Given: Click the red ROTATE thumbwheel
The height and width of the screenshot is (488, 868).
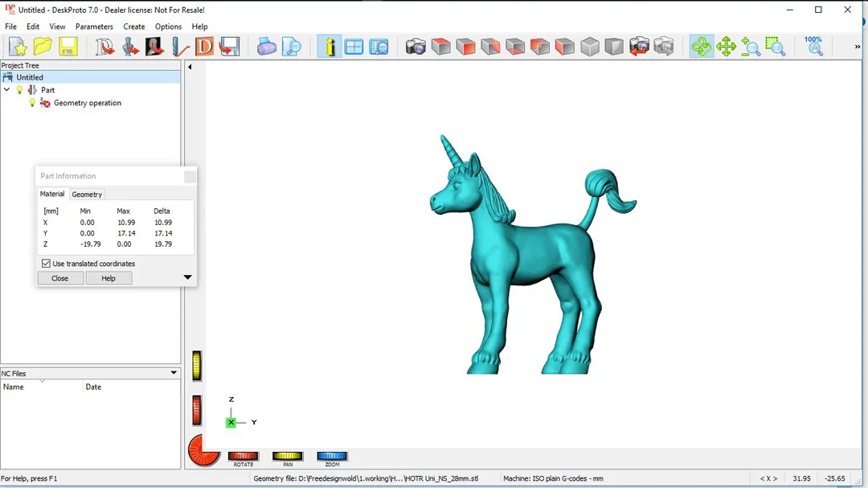Looking at the screenshot, I should [243, 456].
